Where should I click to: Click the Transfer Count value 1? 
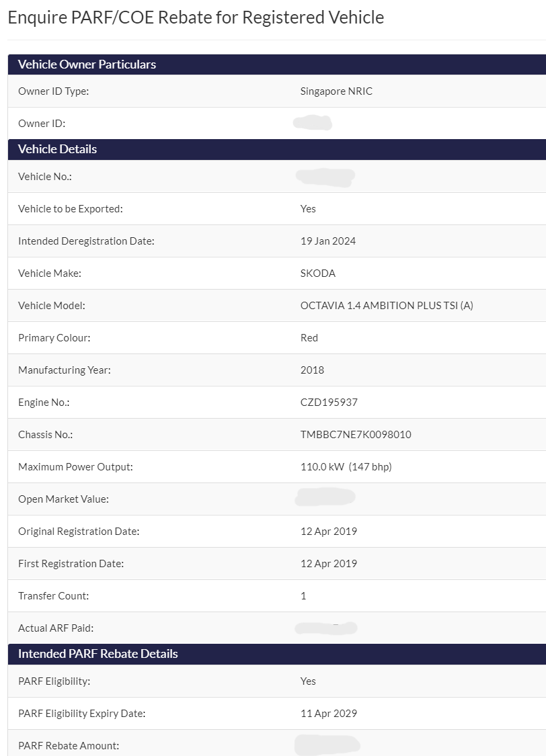click(x=303, y=596)
